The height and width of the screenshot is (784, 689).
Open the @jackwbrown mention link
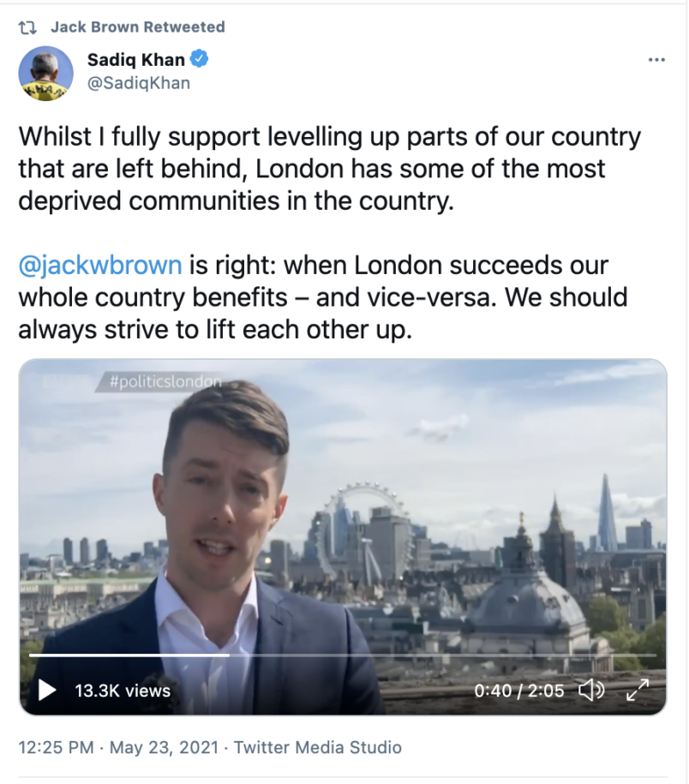pyautogui.click(x=100, y=265)
